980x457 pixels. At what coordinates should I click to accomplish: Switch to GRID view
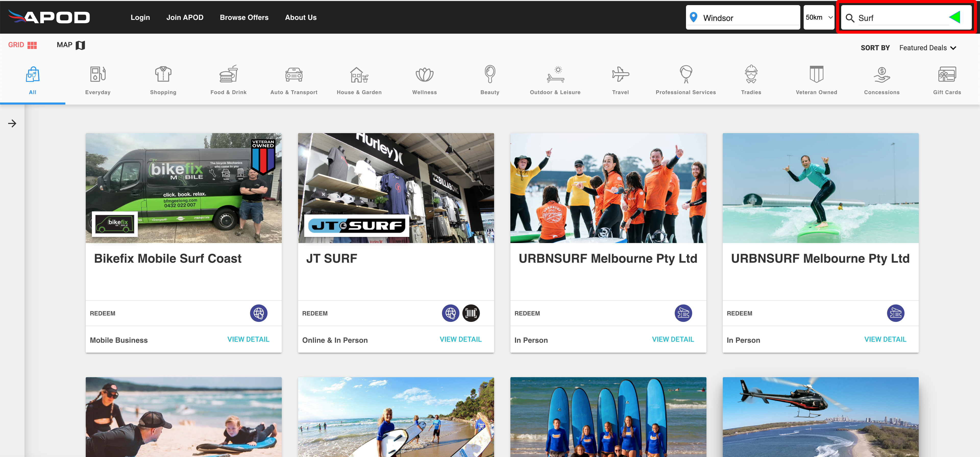click(22, 45)
